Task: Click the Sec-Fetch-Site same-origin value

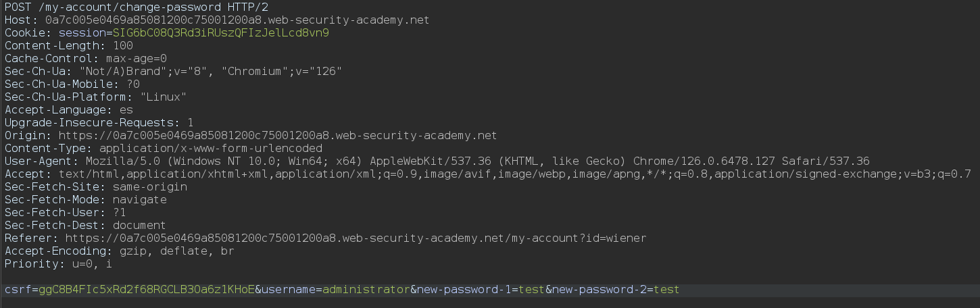Action: pyautogui.click(x=150, y=187)
